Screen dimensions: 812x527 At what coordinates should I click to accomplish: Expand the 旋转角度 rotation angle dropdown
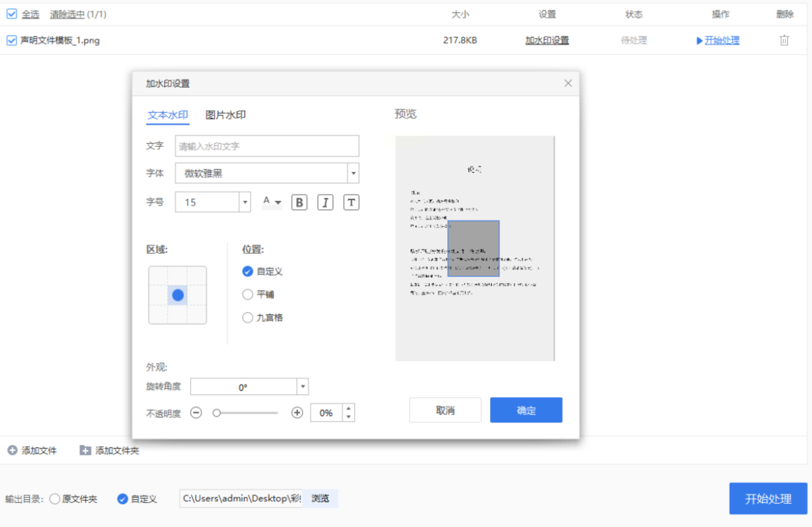point(303,387)
